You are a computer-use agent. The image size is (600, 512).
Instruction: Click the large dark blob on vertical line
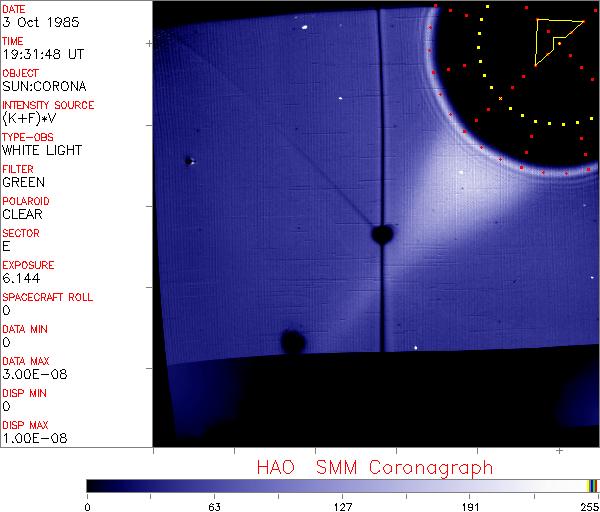pos(381,235)
